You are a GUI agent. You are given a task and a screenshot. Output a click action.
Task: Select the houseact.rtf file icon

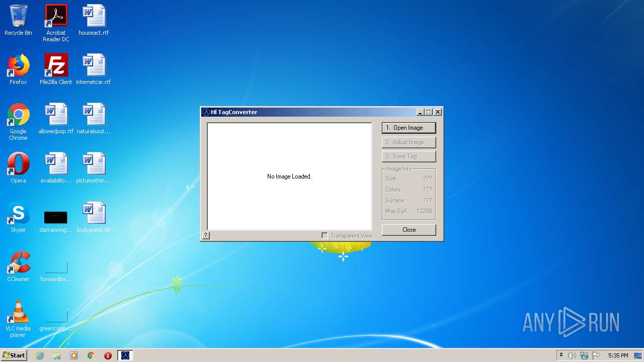94,21
